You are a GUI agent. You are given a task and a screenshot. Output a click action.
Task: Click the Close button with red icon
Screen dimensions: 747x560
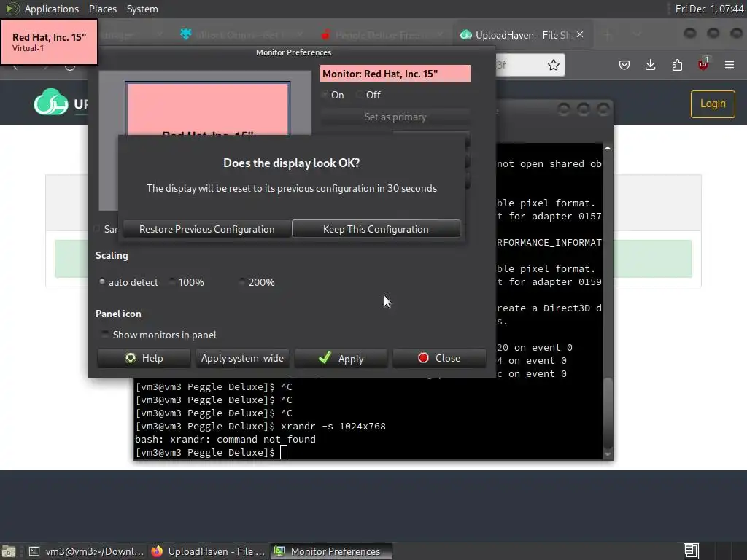point(439,358)
